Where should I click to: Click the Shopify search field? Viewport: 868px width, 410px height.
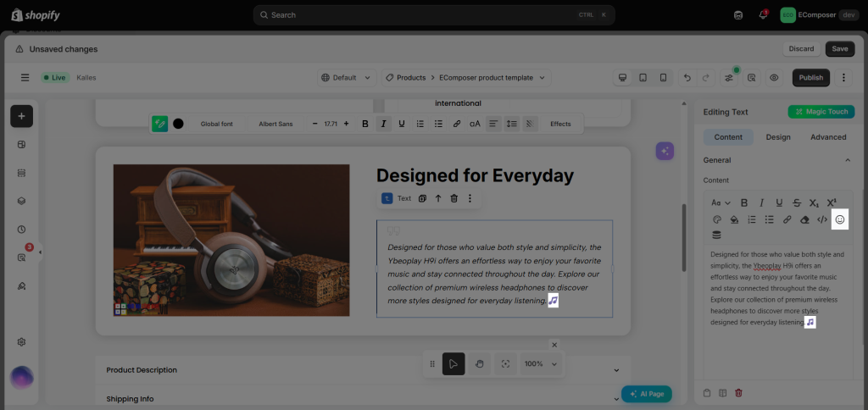pyautogui.click(x=434, y=15)
